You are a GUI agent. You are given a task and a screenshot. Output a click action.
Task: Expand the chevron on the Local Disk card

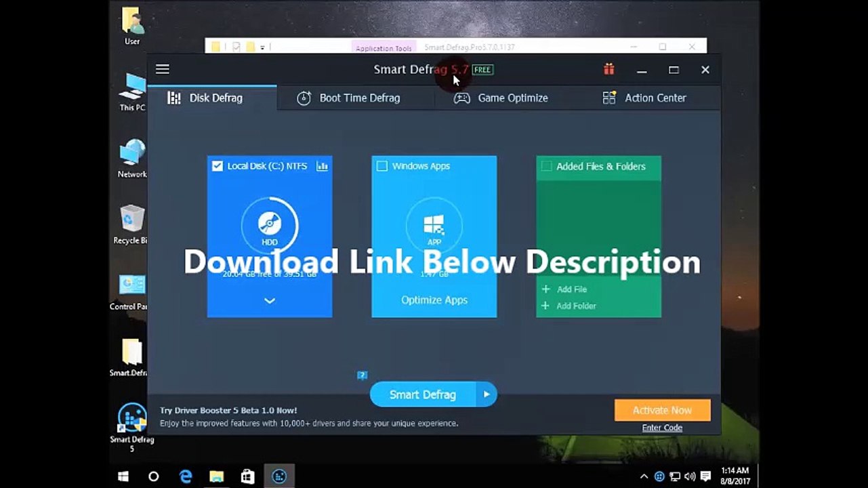tap(270, 300)
